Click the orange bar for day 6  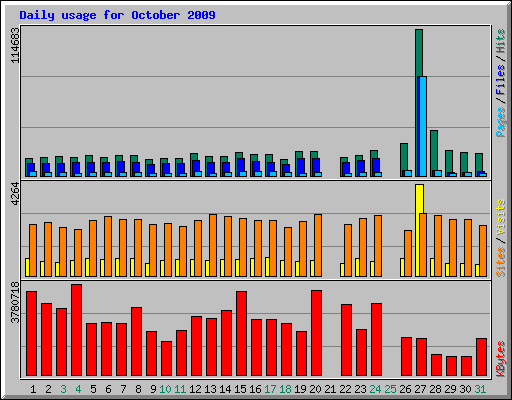108,246
